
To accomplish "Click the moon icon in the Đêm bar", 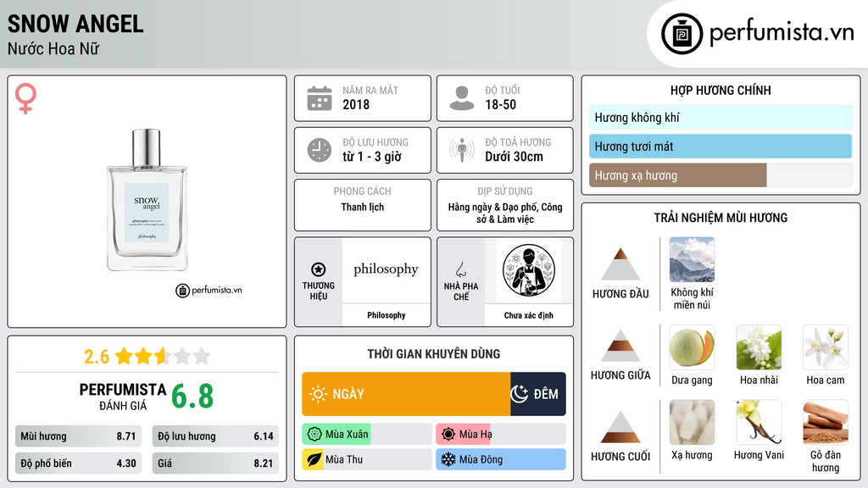I will (x=520, y=394).
